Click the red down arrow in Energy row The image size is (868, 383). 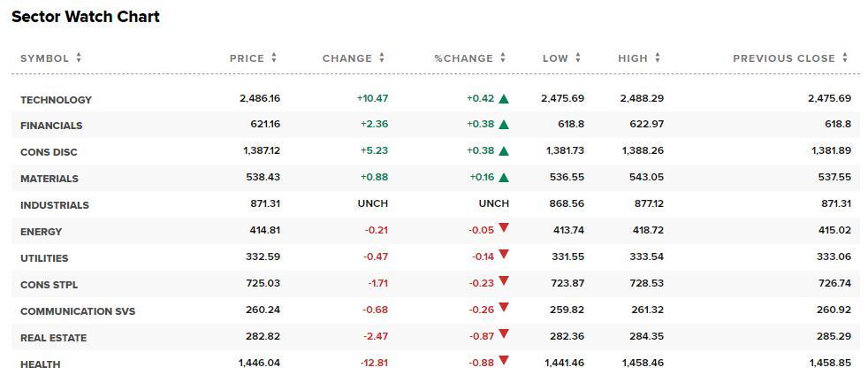pyautogui.click(x=504, y=228)
